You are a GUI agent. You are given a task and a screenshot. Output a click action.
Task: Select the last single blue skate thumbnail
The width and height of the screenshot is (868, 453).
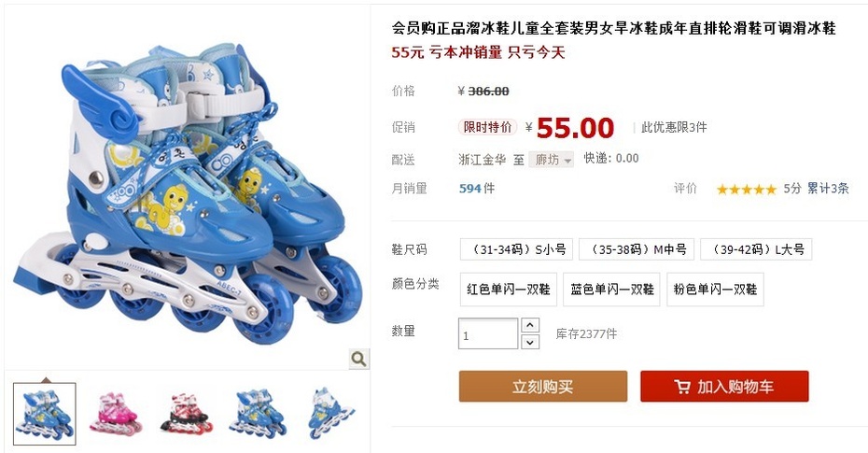[329, 413]
